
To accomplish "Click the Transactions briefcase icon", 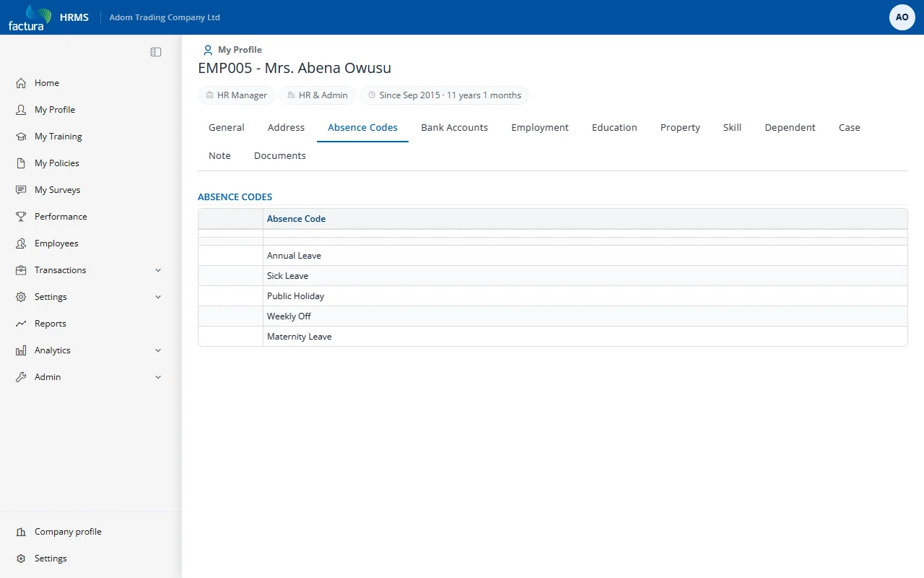I will (x=21, y=270).
